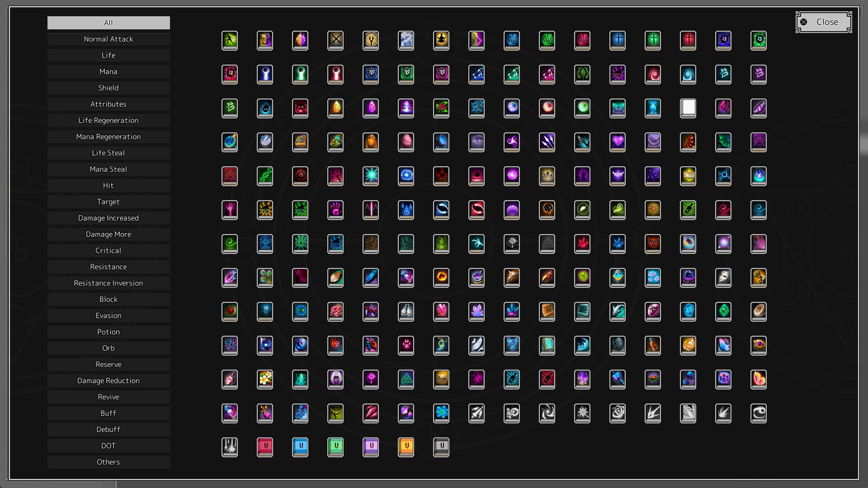Image resolution: width=868 pixels, height=488 pixels.
Task: Select the green running figure skill icon
Action: point(230,40)
